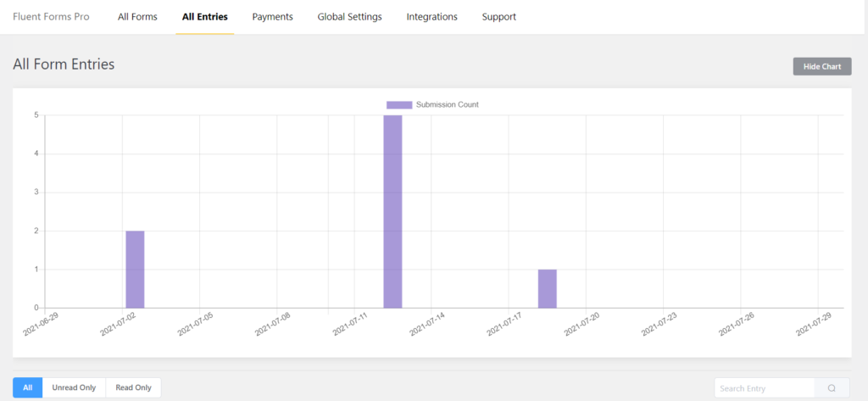This screenshot has height=401, width=868.
Task: Switch to the All Entries tab
Action: click(x=204, y=17)
